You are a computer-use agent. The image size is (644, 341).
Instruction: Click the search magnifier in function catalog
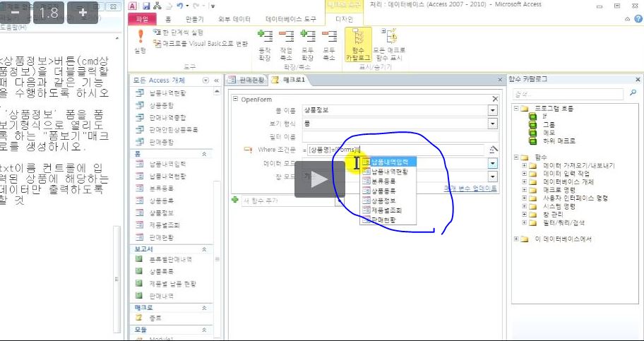click(x=633, y=94)
